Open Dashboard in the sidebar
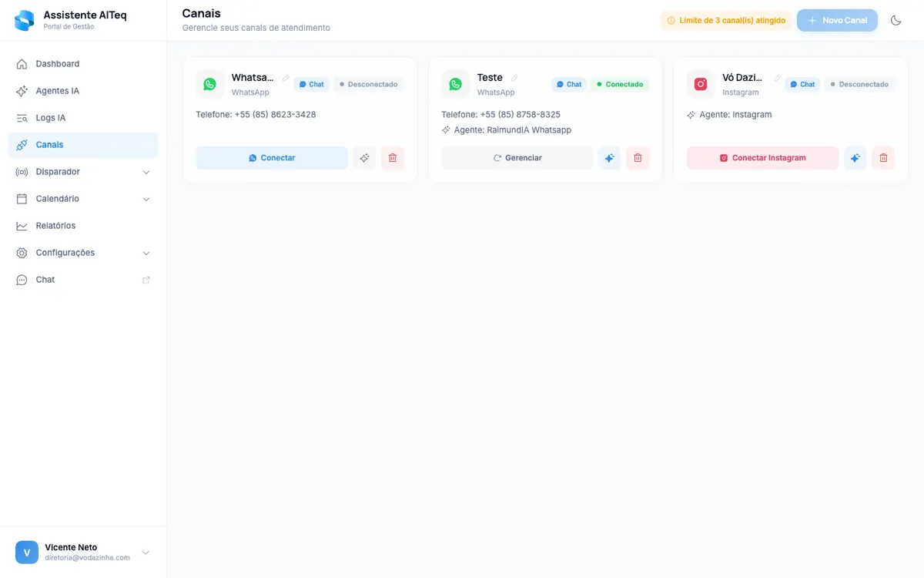The image size is (924, 578). 83,64
